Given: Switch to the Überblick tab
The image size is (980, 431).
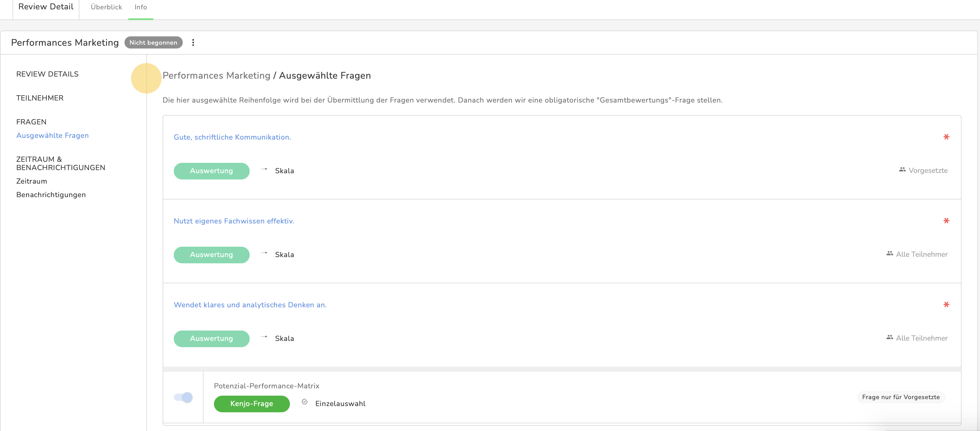Looking at the screenshot, I should (106, 7).
